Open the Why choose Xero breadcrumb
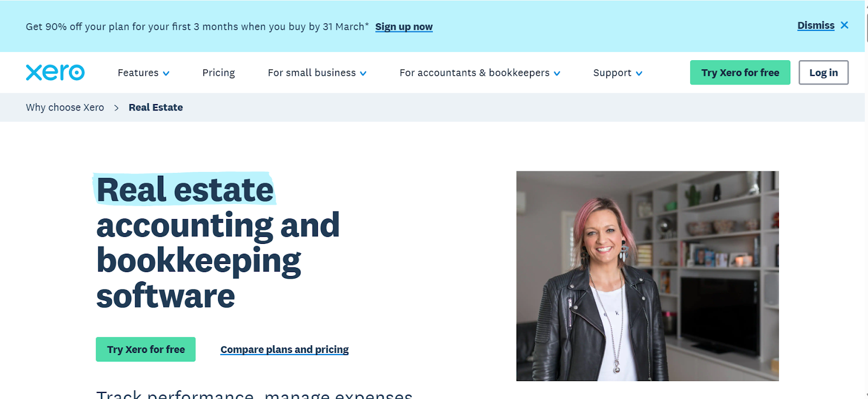The image size is (868, 399). pyautogui.click(x=65, y=107)
